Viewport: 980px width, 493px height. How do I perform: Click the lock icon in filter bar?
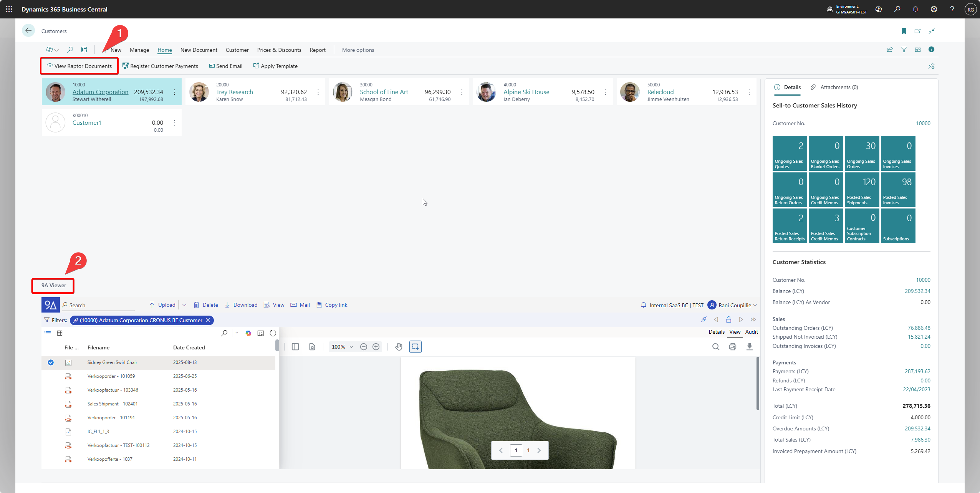[x=728, y=319]
